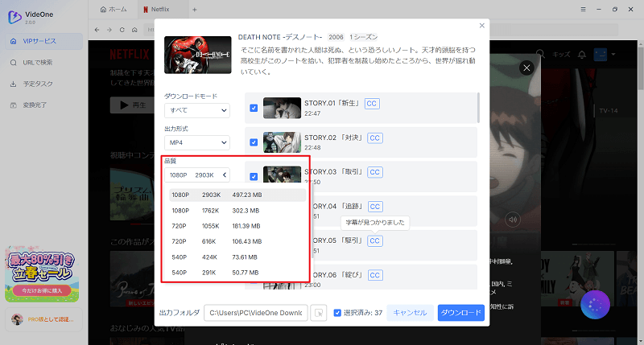Viewport: 644px width, 345px height.
Task: Add a new tab with plus icon
Action: (x=195, y=10)
